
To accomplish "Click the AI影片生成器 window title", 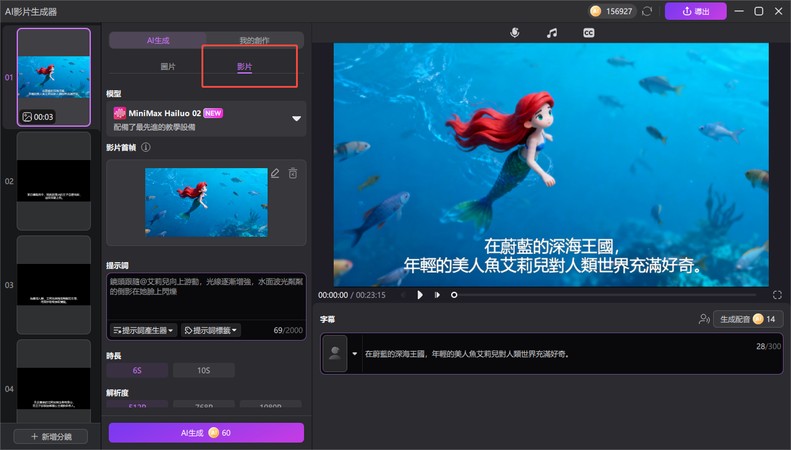I will tap(31, 11).
